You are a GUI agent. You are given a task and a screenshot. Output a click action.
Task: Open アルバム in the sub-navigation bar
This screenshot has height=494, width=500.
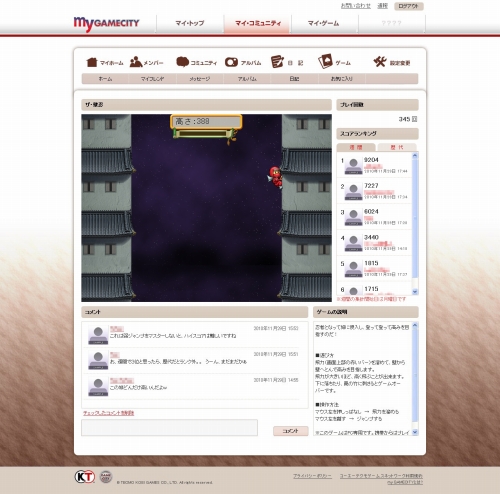click(247, 79)
